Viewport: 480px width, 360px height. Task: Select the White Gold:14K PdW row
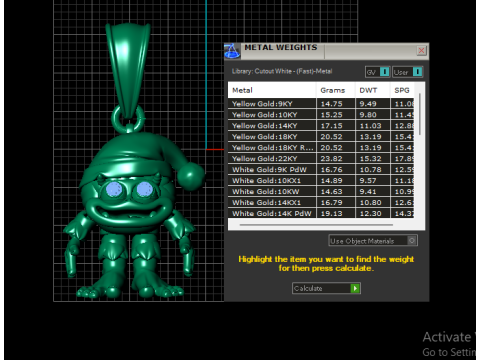coord(321,213)
